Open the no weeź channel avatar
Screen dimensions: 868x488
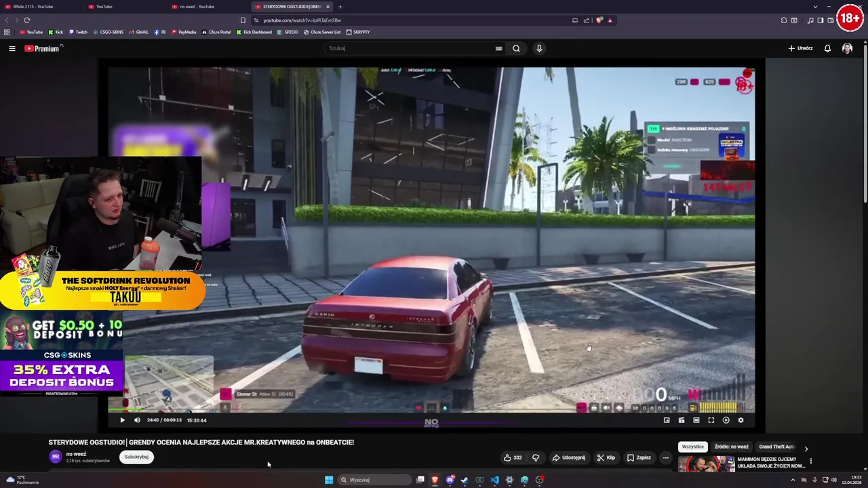pyautogui.click(x=55, y=457)
